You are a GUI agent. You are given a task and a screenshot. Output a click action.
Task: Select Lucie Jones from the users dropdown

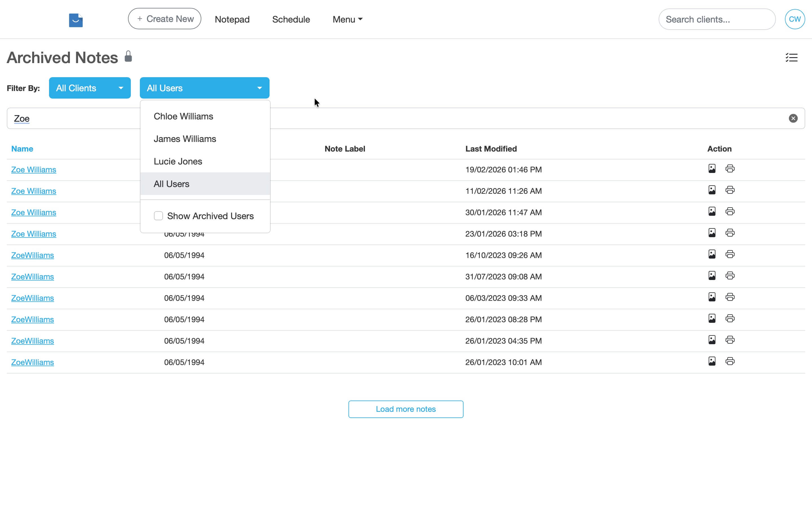click(x=178, y=161)
